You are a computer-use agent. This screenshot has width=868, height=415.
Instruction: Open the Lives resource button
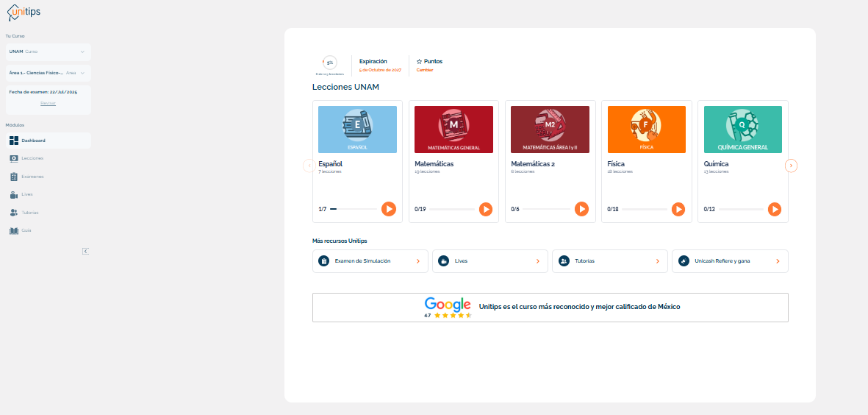tap(490, 261)
